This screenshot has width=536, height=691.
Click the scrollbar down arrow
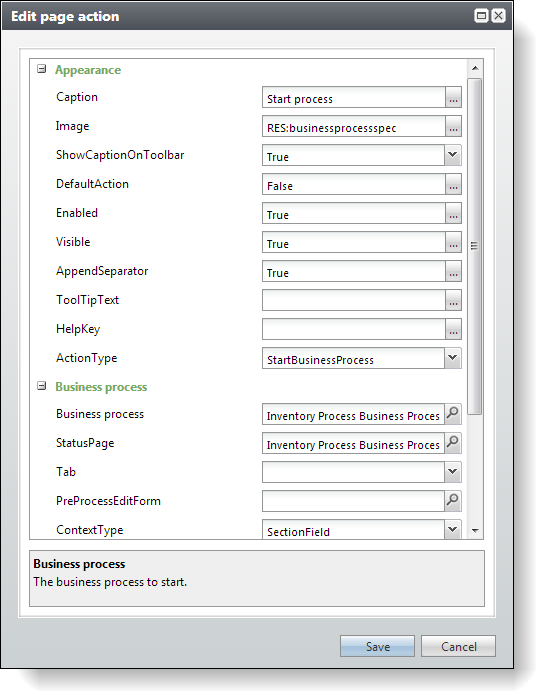tap(475, 531)
